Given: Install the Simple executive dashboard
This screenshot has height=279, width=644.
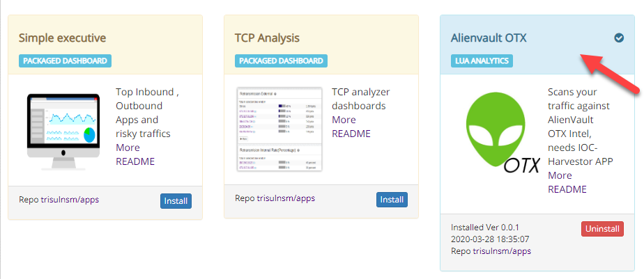Looking at the screenshot, I should click(x=176, y=201).
